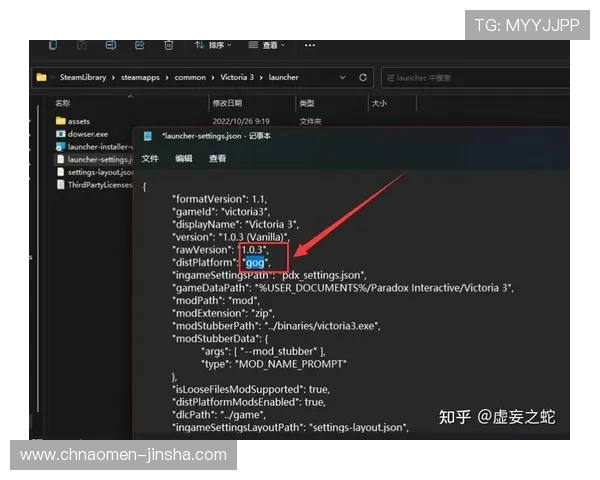Click the share icon in Explorer toolbar
Screen dimensions: 600x480
tap(140, 46)
